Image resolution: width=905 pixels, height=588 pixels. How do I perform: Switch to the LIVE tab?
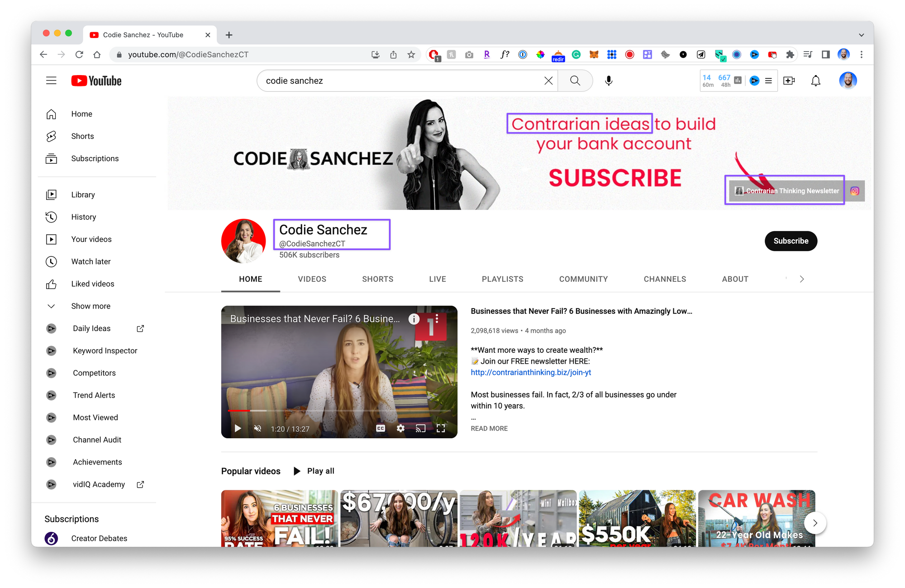click(438, 279)
